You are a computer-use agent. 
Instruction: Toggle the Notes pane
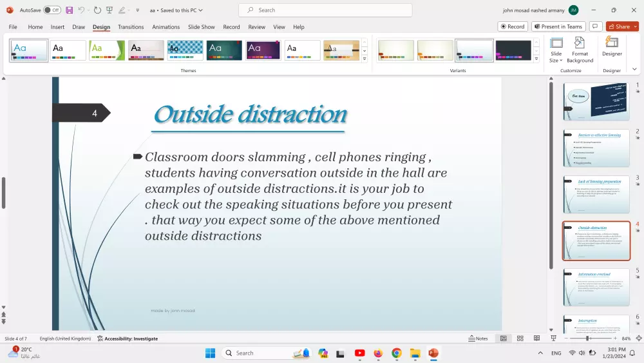click(478, 338)
